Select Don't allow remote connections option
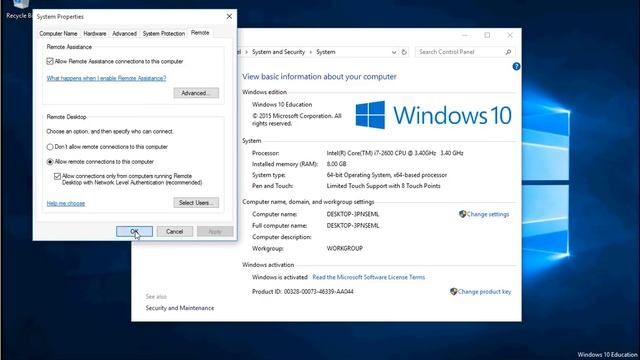Image resolution: width=640 pixels, height=360 pixels. [50, 147]
